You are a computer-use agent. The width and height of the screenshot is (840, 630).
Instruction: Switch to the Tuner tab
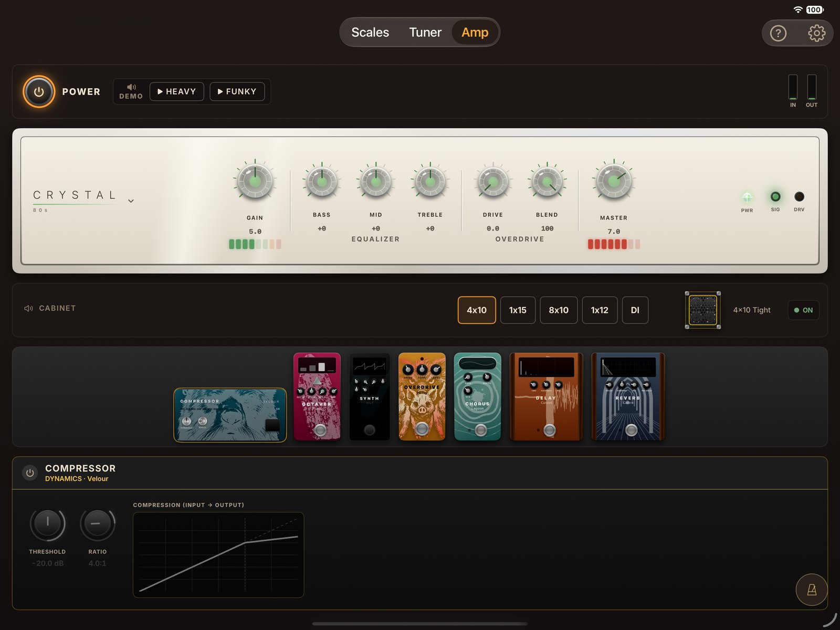pos(425,33)
